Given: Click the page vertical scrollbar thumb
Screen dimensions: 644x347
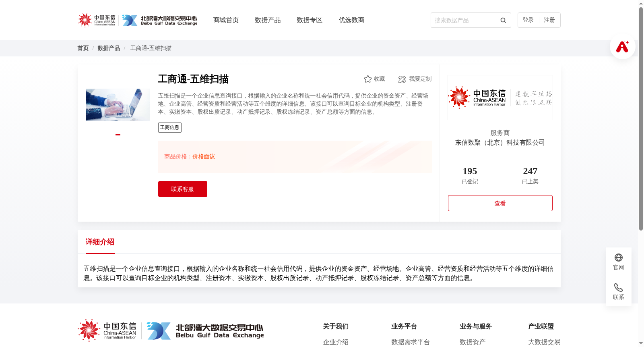Looking at the screenshot, I should (x=641, y=119).
